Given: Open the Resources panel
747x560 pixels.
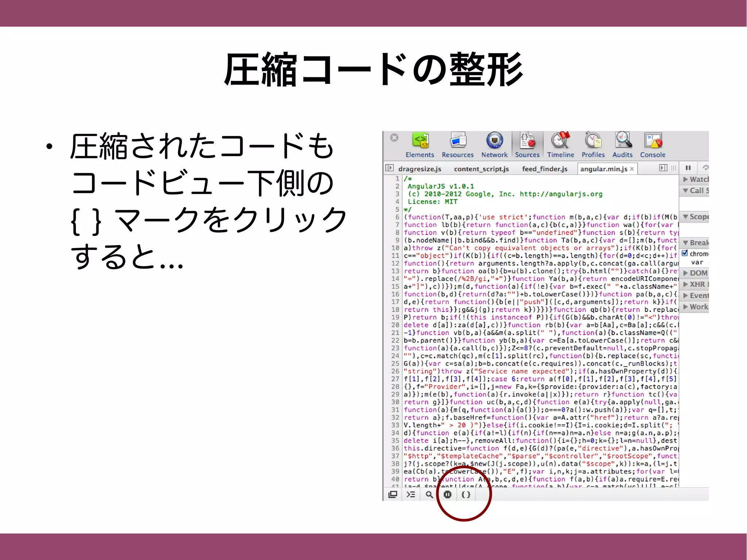Looking at the screenshot, I should (457, 145).
